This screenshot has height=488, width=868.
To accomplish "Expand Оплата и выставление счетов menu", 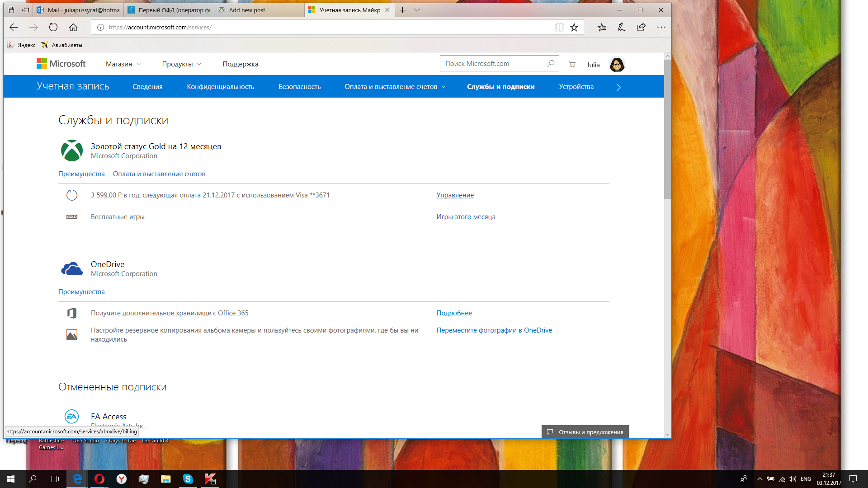I will pos(395,87).
